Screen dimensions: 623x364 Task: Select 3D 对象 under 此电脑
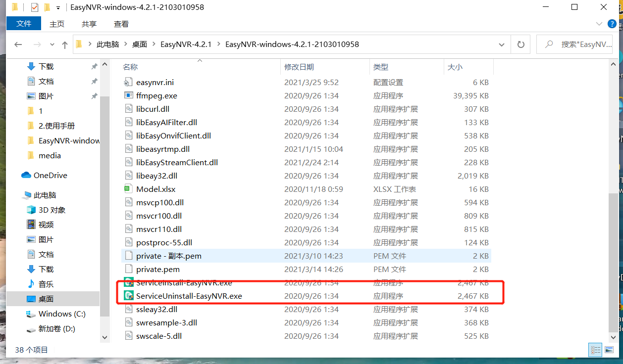(x=52, y=210)
